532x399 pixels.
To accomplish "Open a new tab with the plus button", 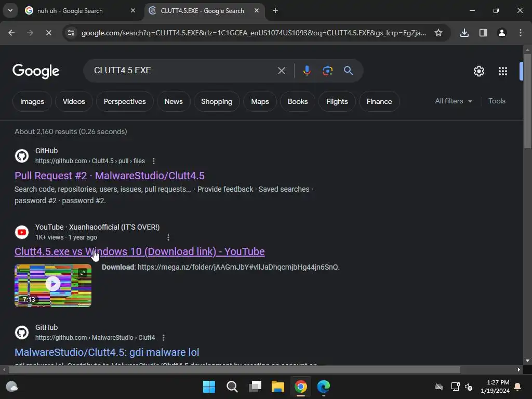I will point(275,10).
